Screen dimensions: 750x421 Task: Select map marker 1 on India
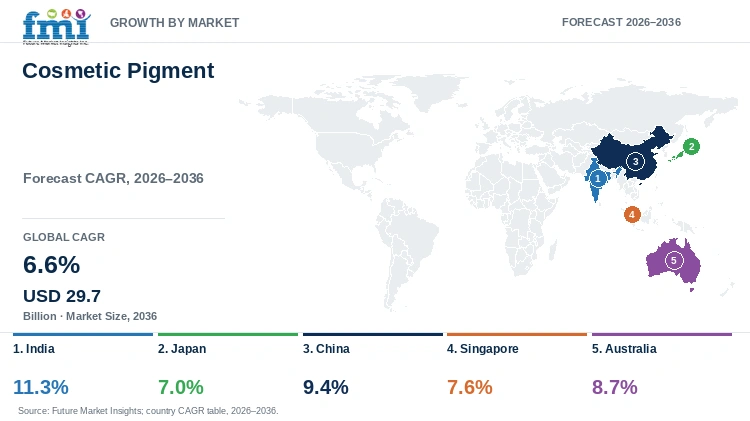[x=597, y=178]
